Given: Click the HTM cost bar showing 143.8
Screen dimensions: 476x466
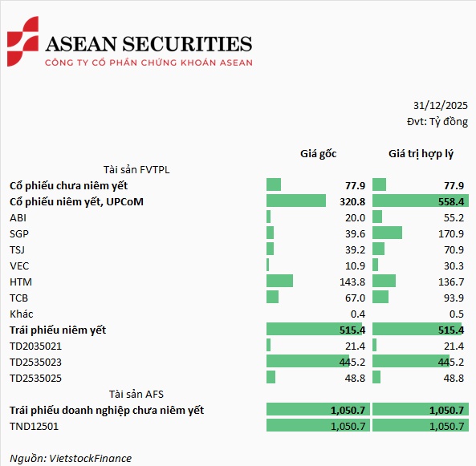Looking at the screenshot, I should tap(279, 281).
